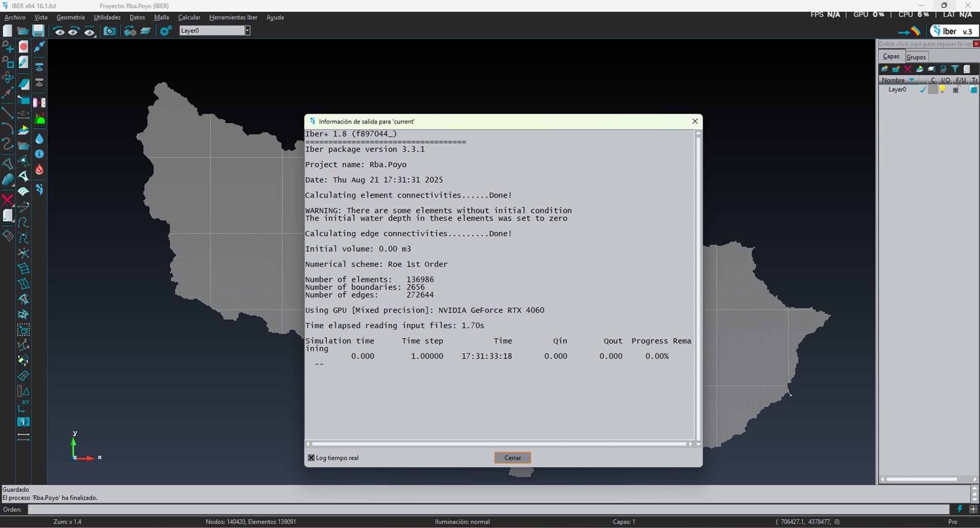Open the Malla menu
The height and width of the screenshot is (528, 980).
tap(161, 17)
